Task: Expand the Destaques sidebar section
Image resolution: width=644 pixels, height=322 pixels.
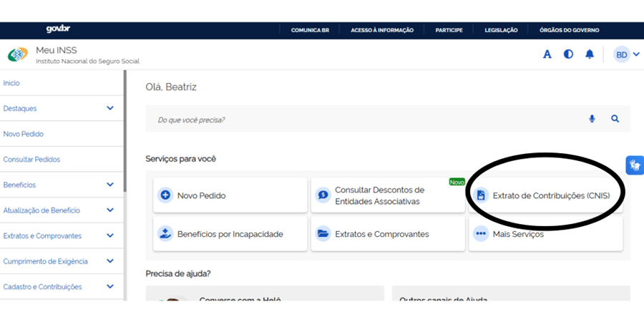Action: [x=109, y=109]
